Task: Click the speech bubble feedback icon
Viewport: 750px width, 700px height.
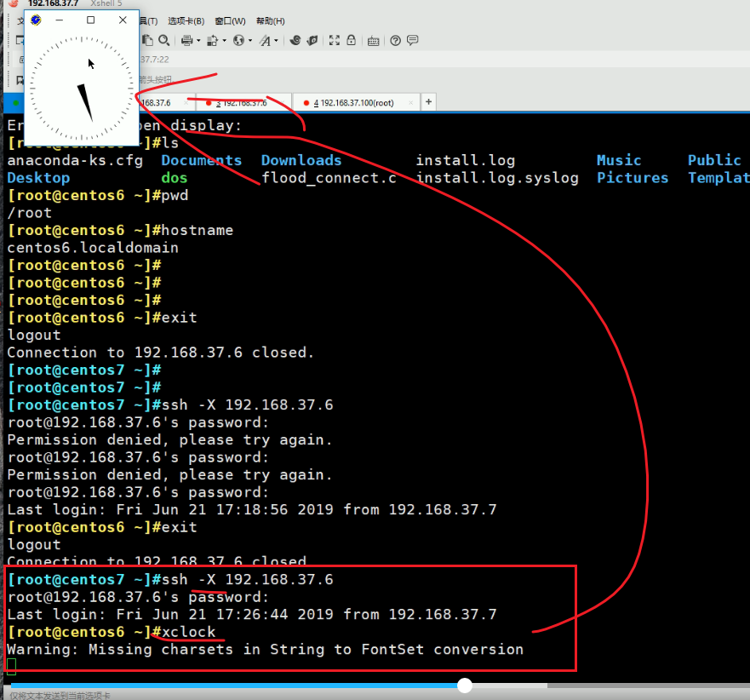Action: pyautogui.click(x=413, y=40)
